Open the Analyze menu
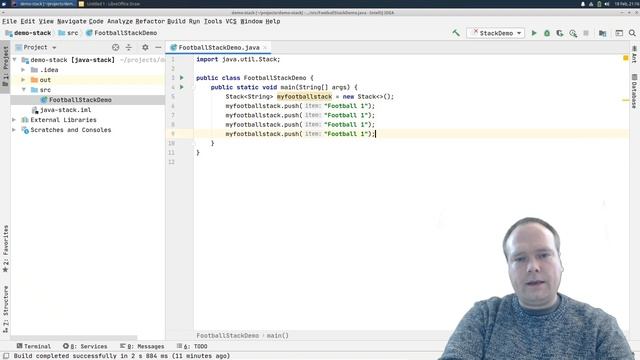The image size is (640, 360). 120,21
